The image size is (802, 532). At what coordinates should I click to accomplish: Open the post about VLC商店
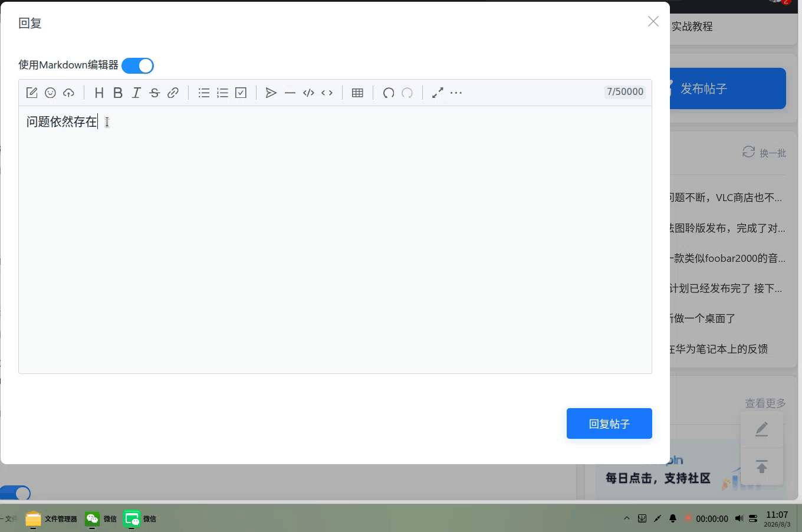[x=727, y=198]
